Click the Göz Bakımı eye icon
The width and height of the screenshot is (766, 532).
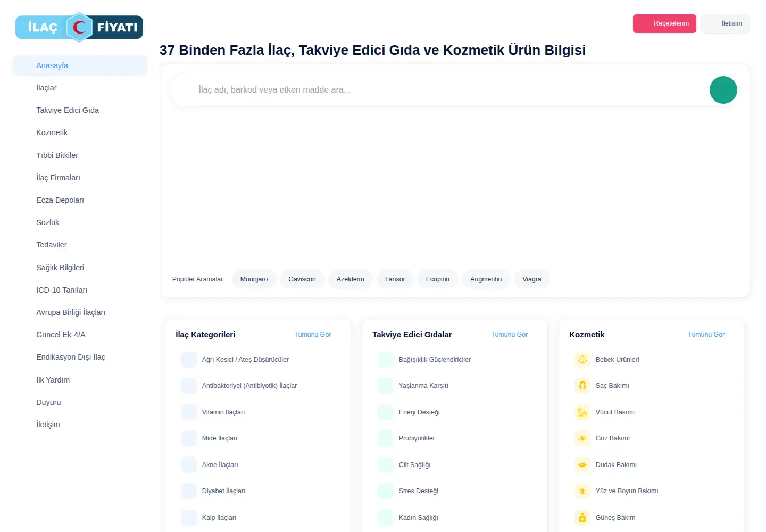point(582,438)
